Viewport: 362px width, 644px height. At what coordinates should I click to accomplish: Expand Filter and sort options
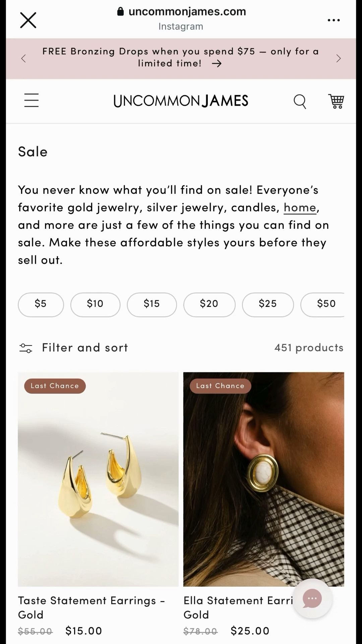point(85,348)
